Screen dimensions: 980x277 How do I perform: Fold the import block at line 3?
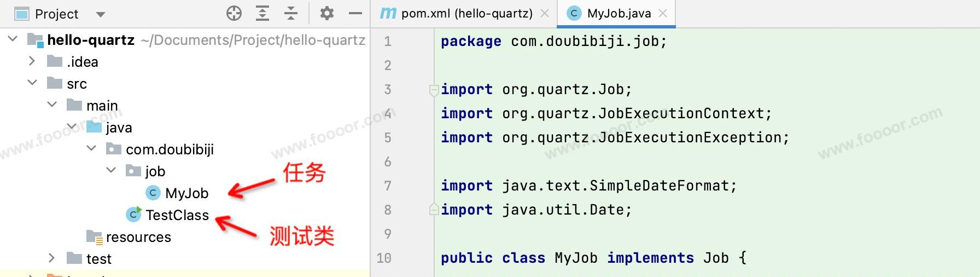pos(434,90)
